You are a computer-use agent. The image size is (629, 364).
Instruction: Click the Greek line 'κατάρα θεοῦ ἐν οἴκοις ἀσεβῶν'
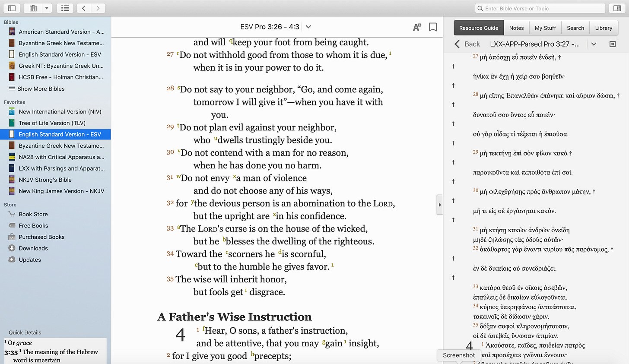523,288
